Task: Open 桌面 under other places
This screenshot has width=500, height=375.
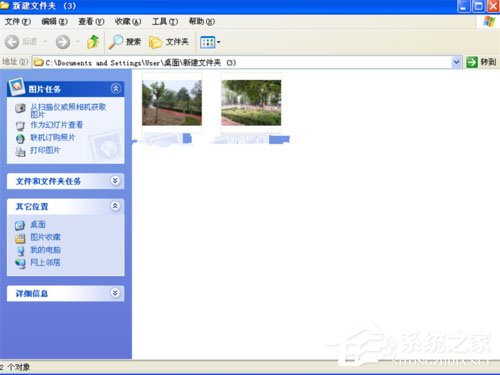Action: point(38,224)
